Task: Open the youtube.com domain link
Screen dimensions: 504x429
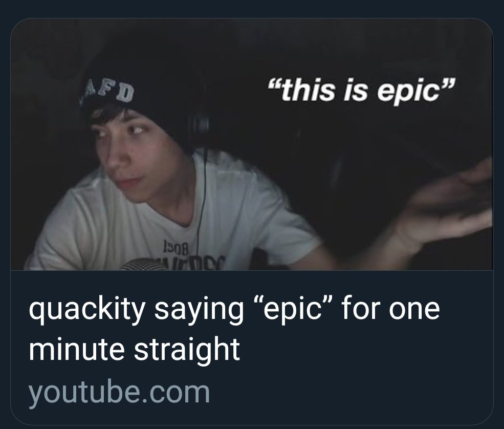Action: point(119,392)
